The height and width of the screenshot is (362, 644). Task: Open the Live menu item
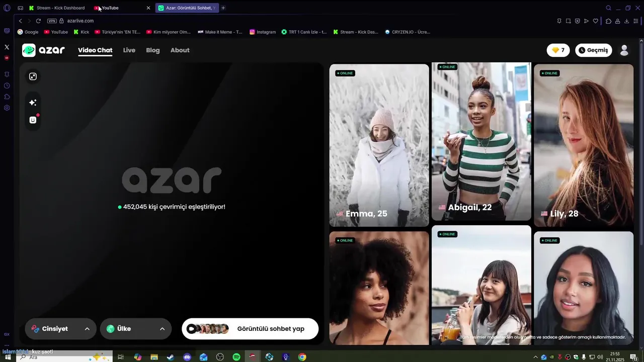click(129, 50)
